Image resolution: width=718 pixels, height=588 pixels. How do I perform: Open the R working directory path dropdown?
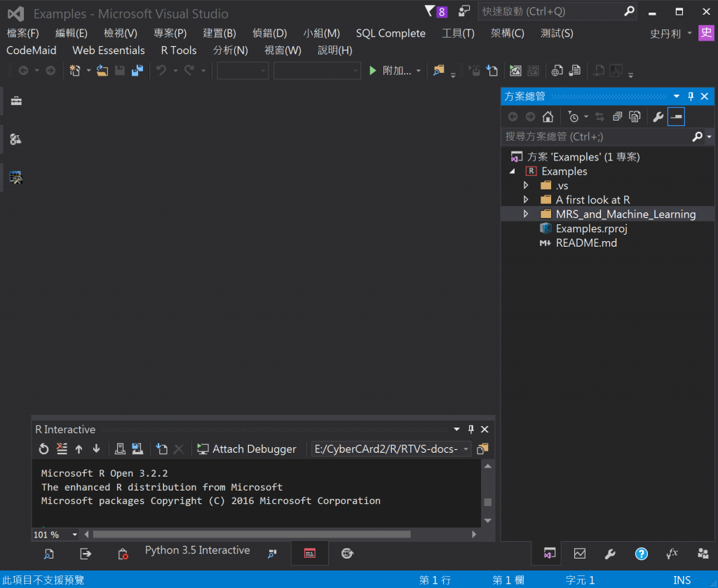coord(466,449)
